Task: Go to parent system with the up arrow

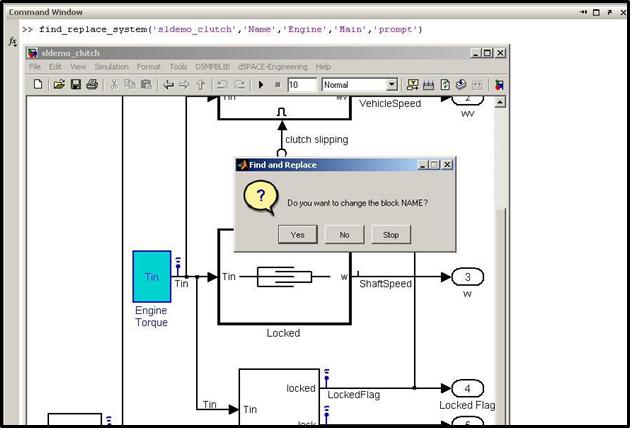Action: 201,85
